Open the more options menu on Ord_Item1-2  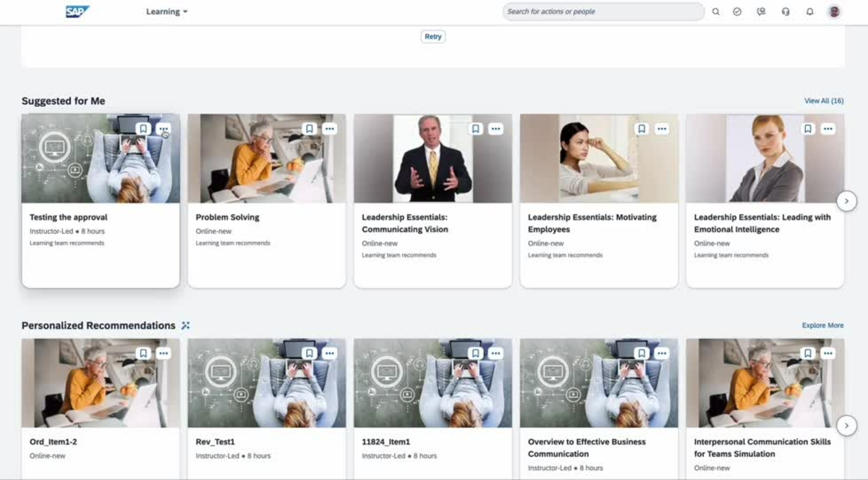[163, 353]
